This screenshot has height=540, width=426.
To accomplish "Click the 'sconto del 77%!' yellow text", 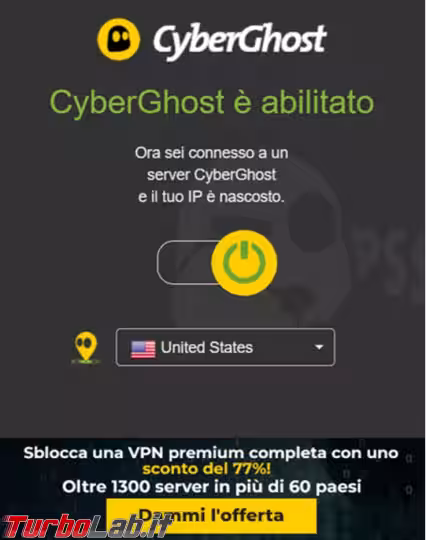I will (207, 469).
